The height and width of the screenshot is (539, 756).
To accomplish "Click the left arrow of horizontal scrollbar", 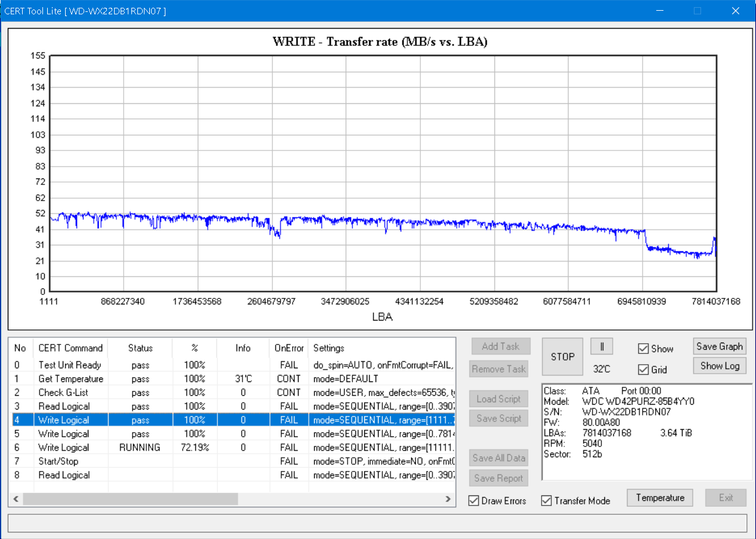I will pos(16,498).
